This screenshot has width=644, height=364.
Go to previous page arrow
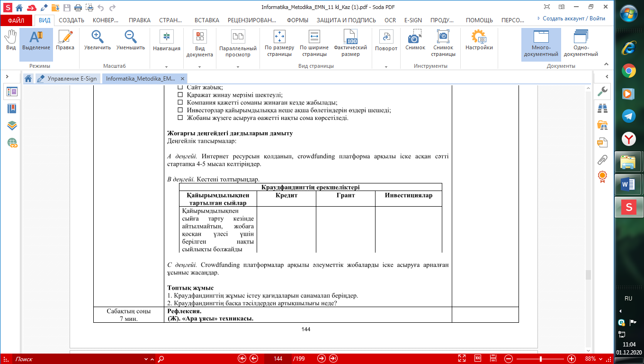[x=254, y=358]
